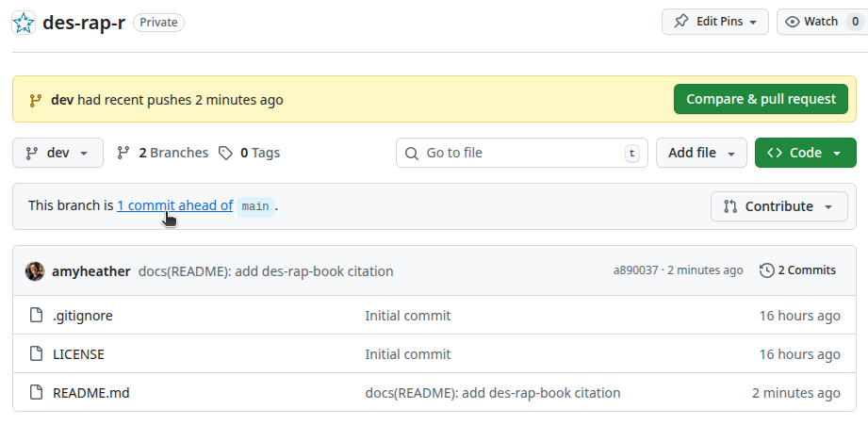Click the file icon beside README.md
This screenshot has width=868, height=425.
point(37,393)
